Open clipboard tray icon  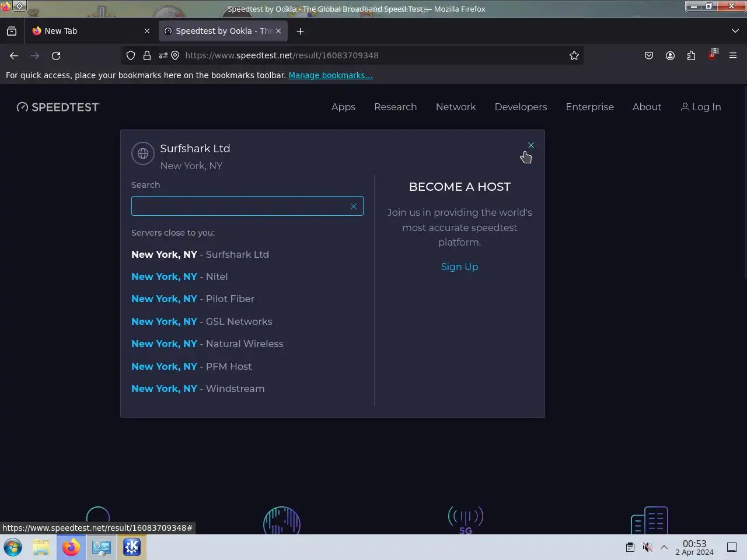[630, 547]
